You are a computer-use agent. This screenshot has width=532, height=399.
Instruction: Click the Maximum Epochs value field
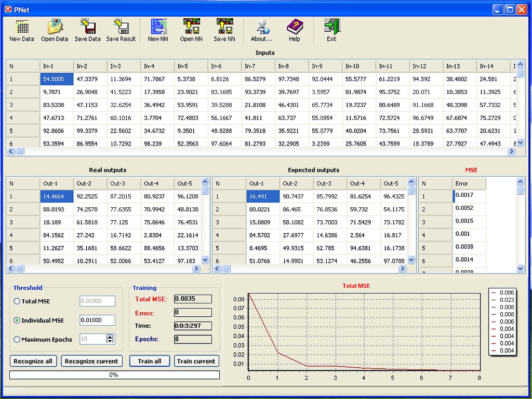tap(93, 339)
